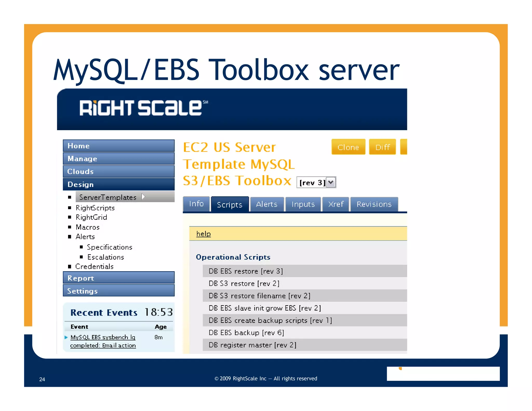Select DB EBS slave init grow EBS script

coord(305,308)
